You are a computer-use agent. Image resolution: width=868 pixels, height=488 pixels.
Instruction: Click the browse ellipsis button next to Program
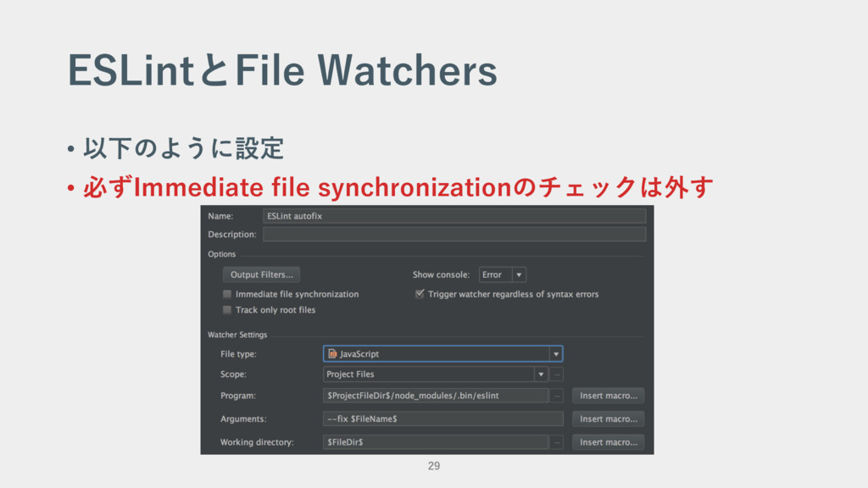tap(557, 396)
